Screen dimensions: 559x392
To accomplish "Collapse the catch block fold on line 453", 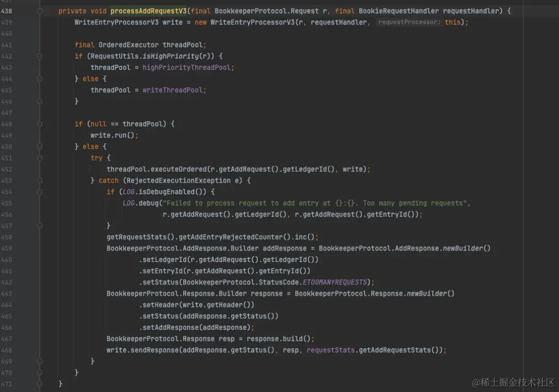I will 39,181.
